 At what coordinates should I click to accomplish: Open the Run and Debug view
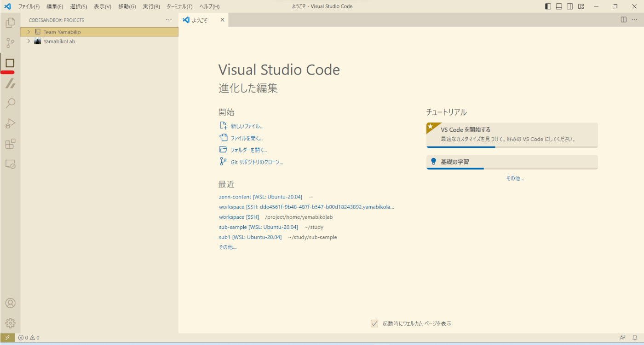point(10,123)
